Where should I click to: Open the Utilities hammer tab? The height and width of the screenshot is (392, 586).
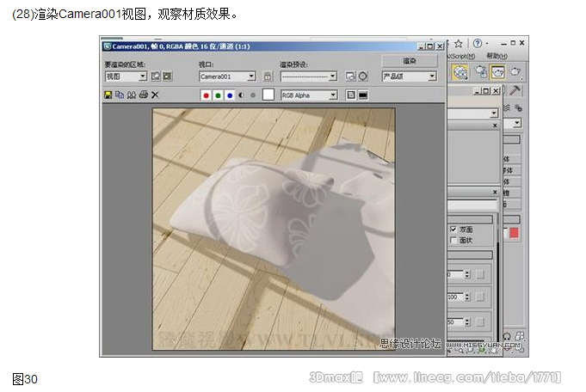(515, 90)
